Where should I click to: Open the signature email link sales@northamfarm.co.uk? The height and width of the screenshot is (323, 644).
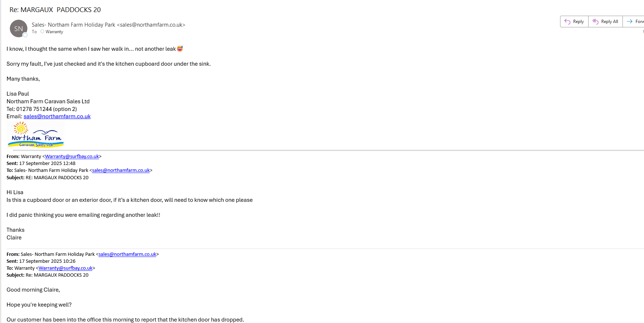[x=57, y=116]
